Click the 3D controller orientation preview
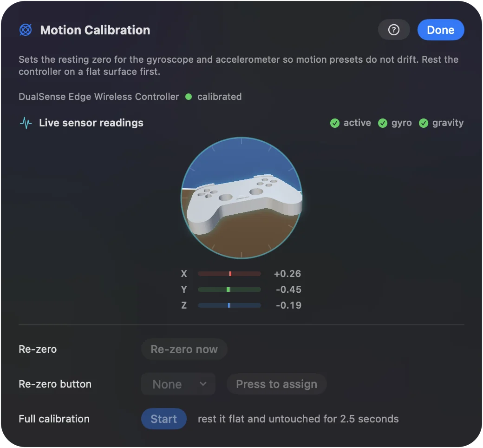 point(241,198)
